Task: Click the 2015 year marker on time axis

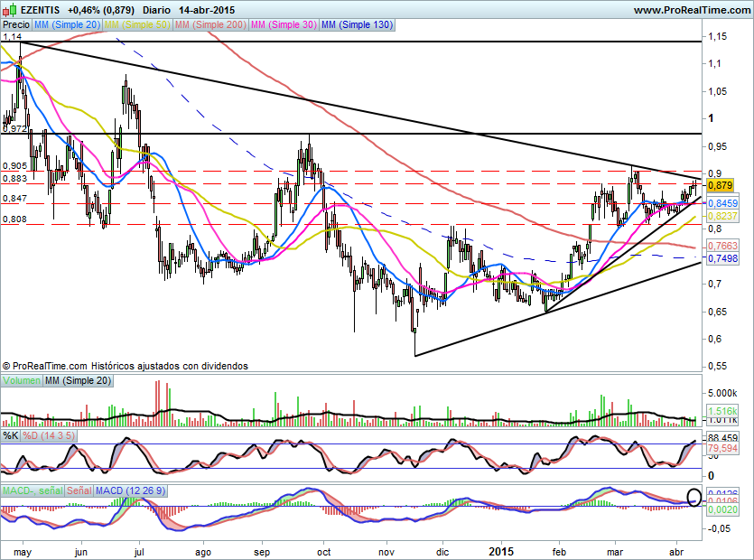Action: click(x=500, y=550)
